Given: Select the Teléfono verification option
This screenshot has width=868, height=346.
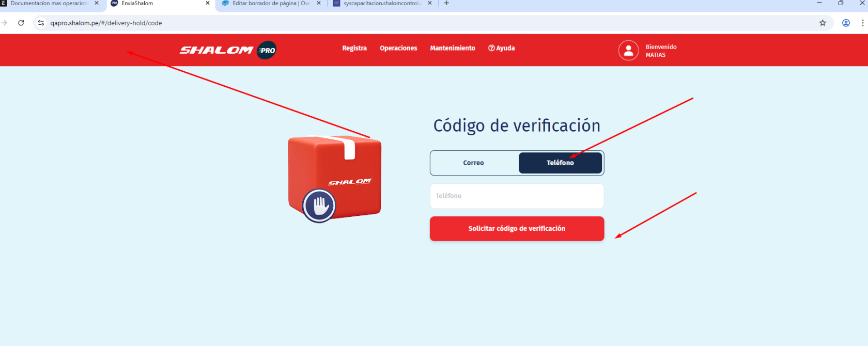Looking at the screenshot, I should 560,163.
